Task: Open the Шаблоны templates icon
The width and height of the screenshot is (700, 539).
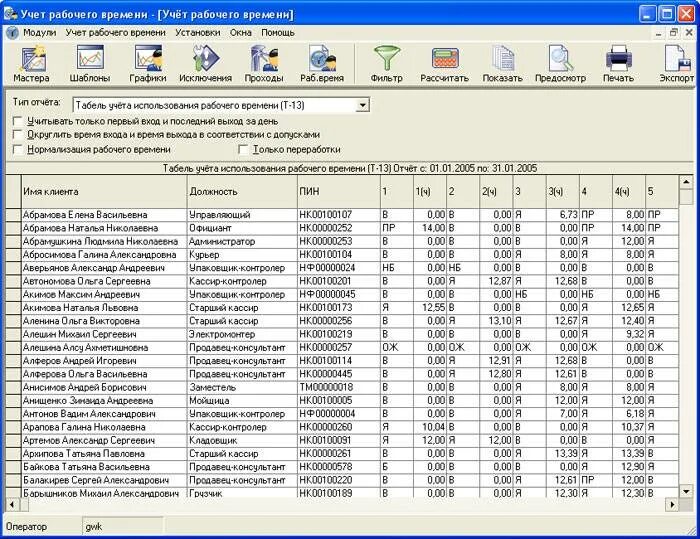Action: (x=90, y=64)
